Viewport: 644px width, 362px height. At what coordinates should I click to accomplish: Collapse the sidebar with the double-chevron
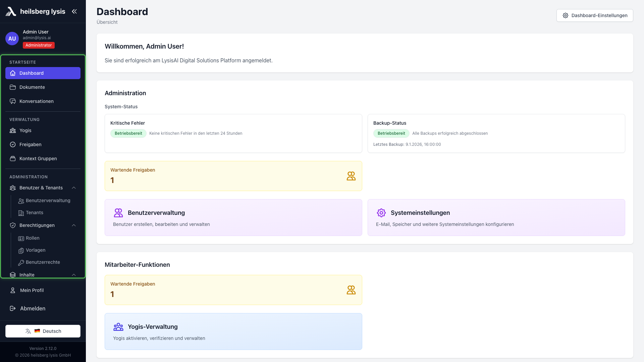[x=74, y=11]
